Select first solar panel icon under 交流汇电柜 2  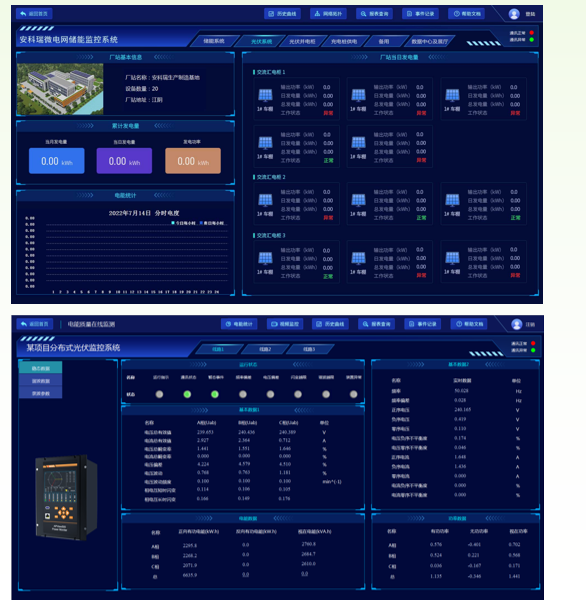point(265,200)
